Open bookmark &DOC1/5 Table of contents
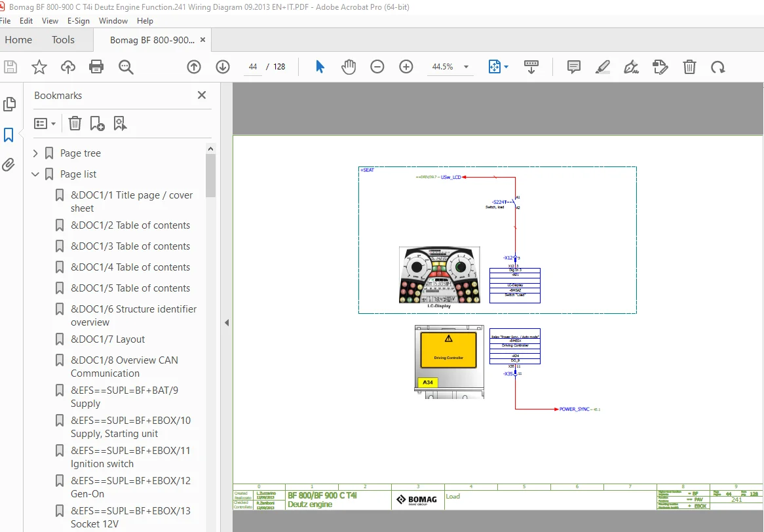The image size is (764, 532). pos(130,288)
